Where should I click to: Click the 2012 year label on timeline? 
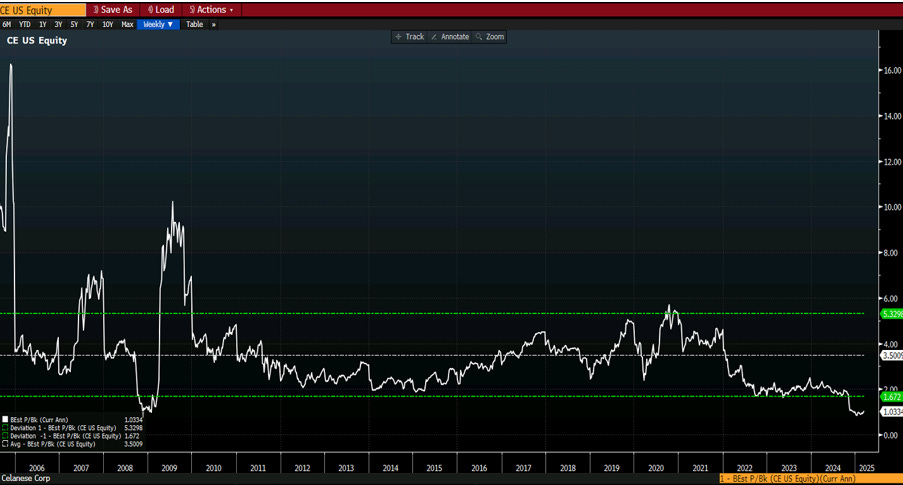[302, 468]
